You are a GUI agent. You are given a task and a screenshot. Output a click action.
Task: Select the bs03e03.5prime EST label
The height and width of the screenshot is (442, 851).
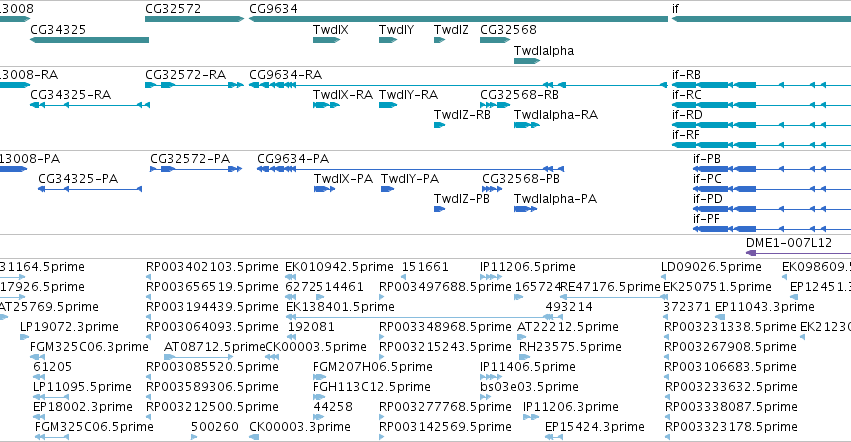coord(529,387)
